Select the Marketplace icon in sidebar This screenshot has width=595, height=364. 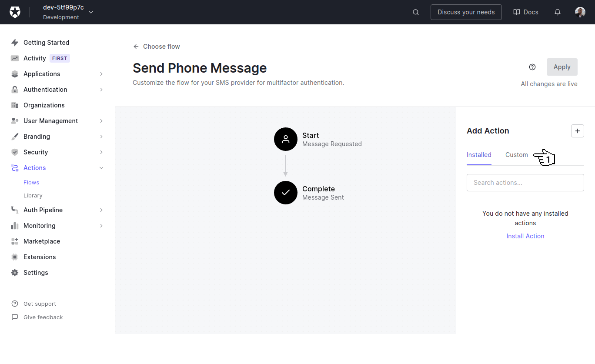15,241
